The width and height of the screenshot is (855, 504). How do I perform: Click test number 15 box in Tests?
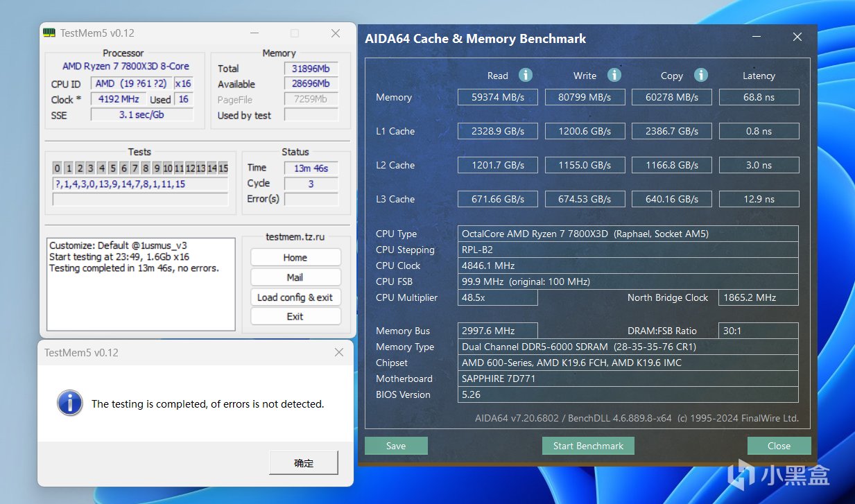coord(223,168)
